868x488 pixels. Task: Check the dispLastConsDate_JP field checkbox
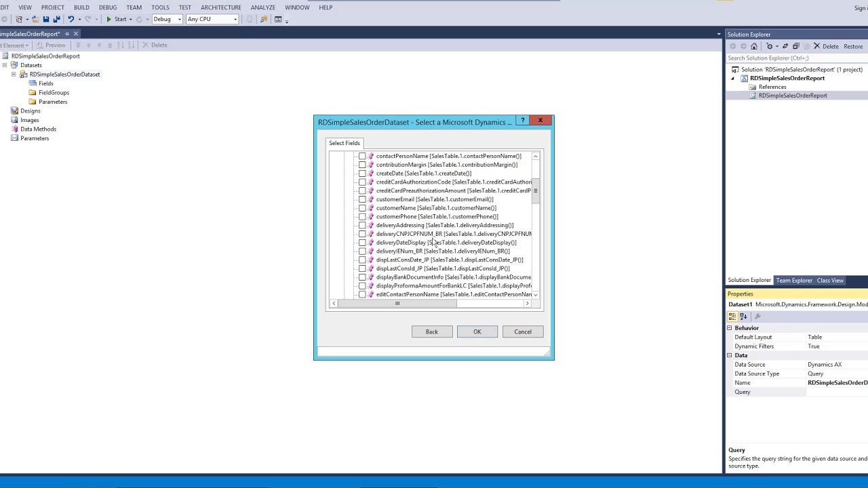362,260
